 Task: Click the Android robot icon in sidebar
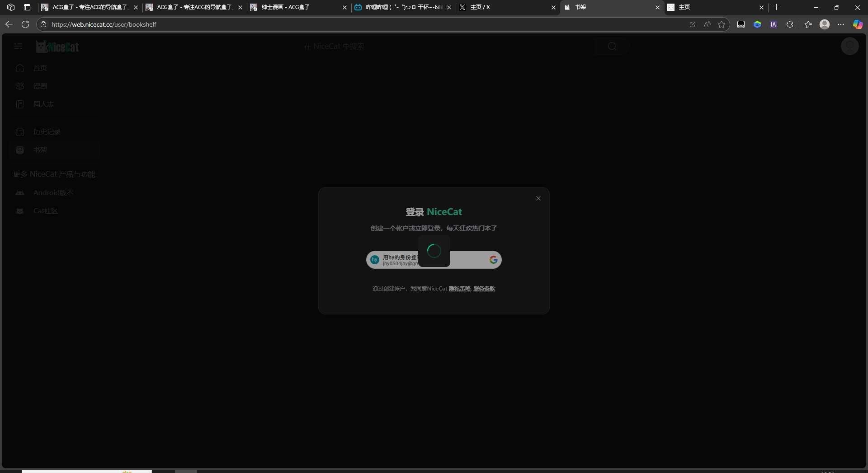20,193
